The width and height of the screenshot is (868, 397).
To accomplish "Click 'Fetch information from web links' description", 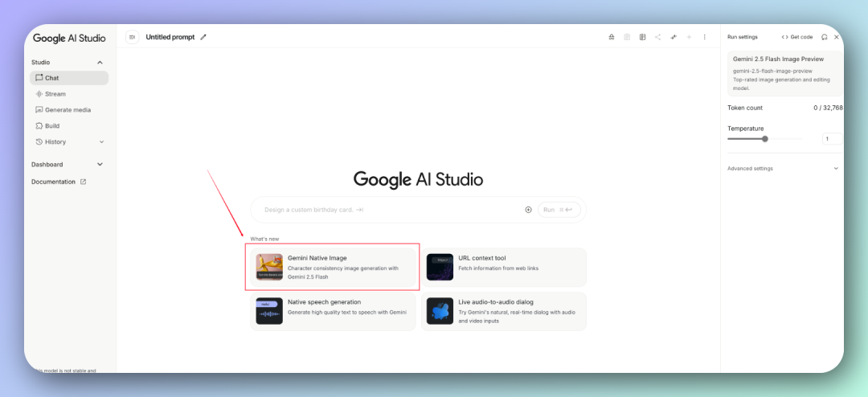I will (498, 268).
